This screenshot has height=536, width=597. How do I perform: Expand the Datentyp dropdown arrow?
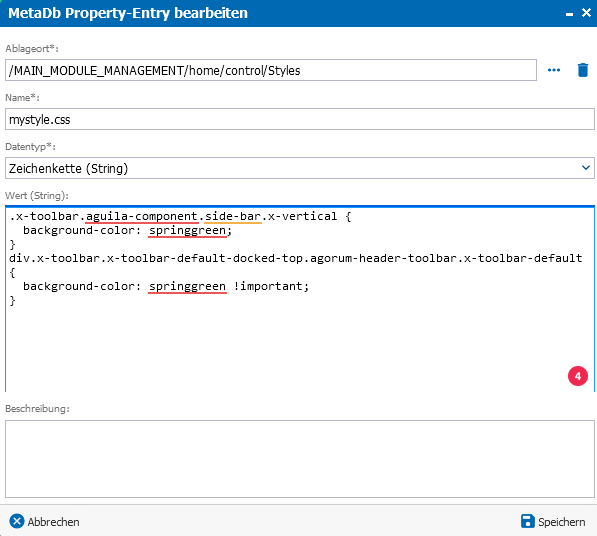point(586,168)
